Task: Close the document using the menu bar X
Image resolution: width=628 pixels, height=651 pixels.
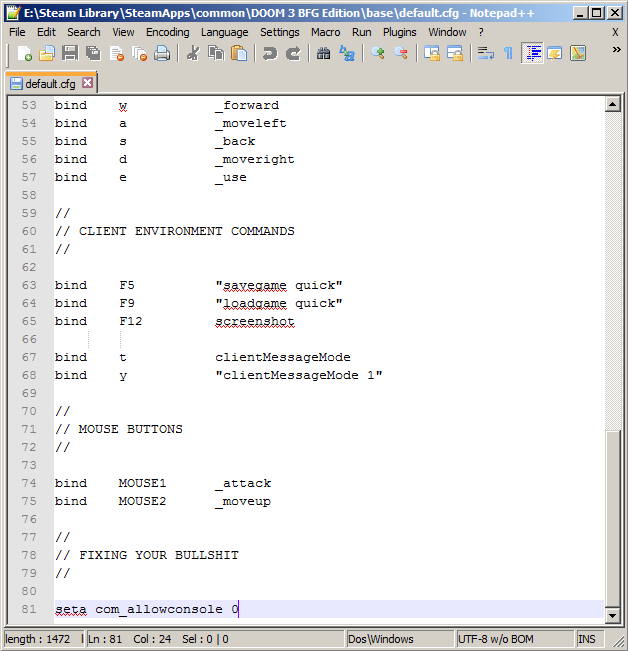Action: coord(615,32)
